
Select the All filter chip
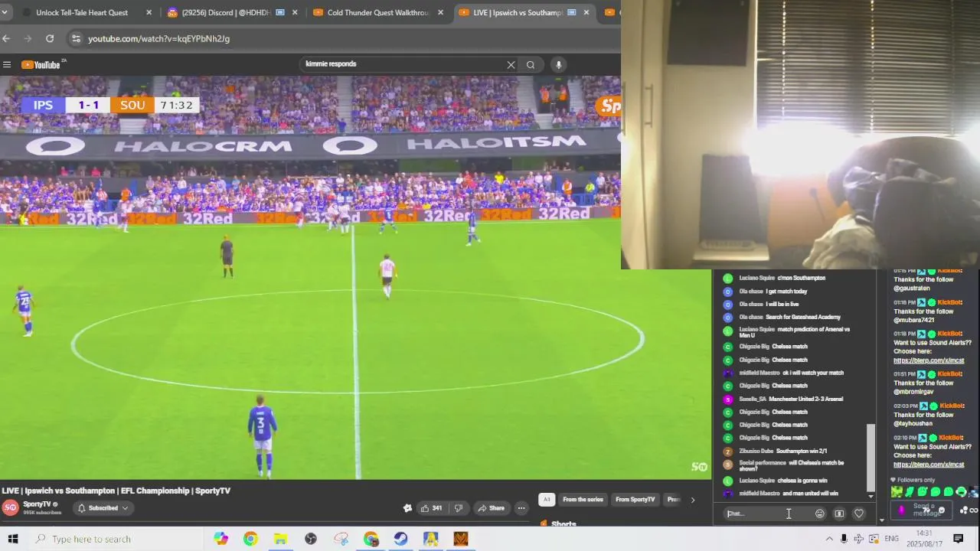(546, 500)
